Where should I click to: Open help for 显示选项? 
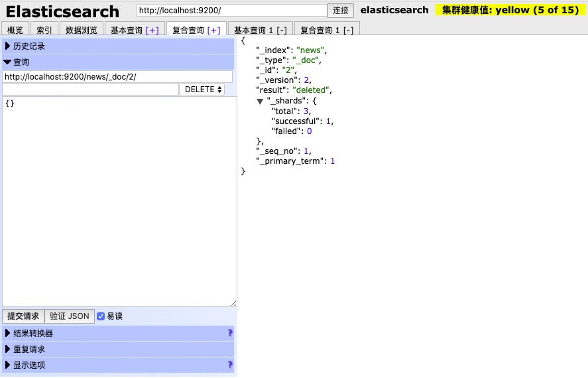(x=230, y=365)
